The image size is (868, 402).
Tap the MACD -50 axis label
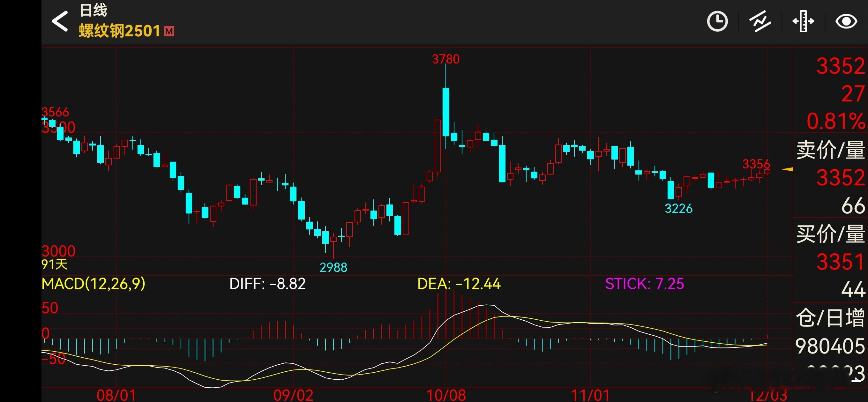tap(54, 359)
